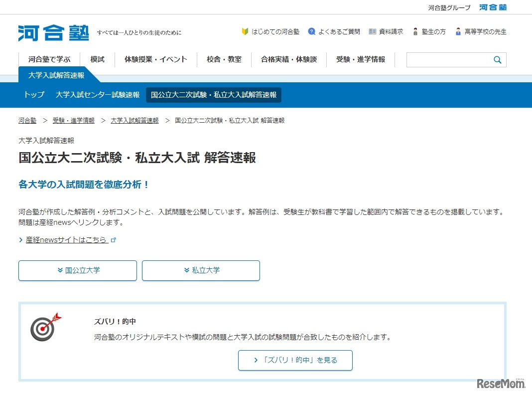Select the トップ sub-navigation tab
The height and width of the screenshot is (395, 532).
point(34,95)
